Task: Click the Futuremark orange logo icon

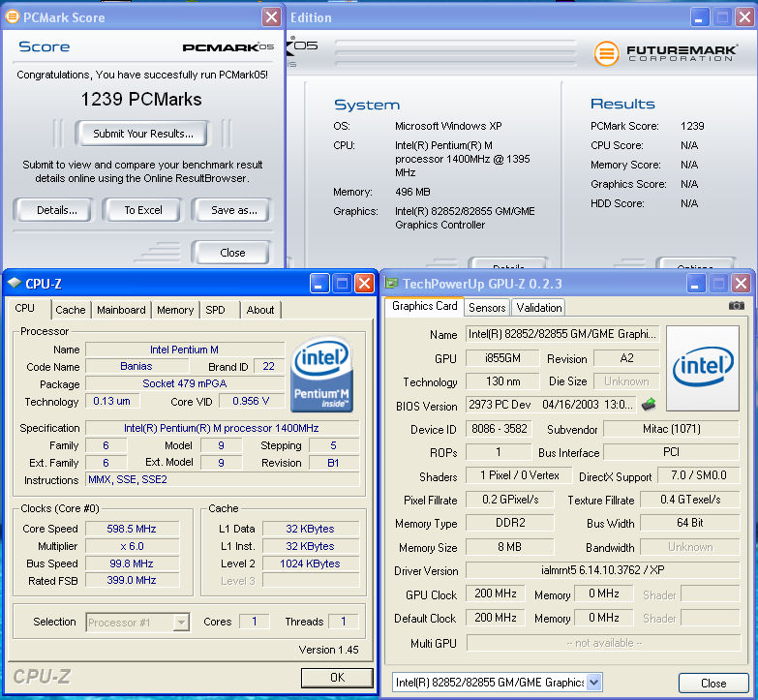Action: 606,53
